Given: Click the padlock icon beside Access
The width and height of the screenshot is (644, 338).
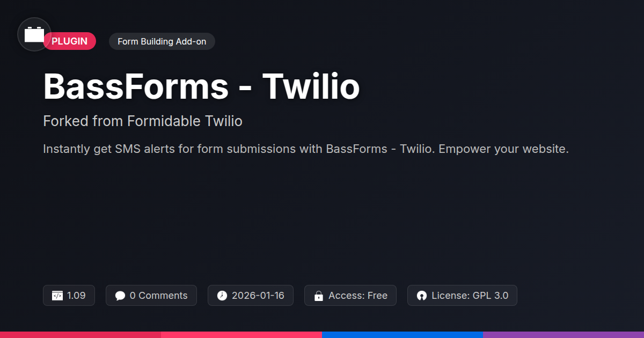Looking at the screenshot, I should tap(319, 296).
